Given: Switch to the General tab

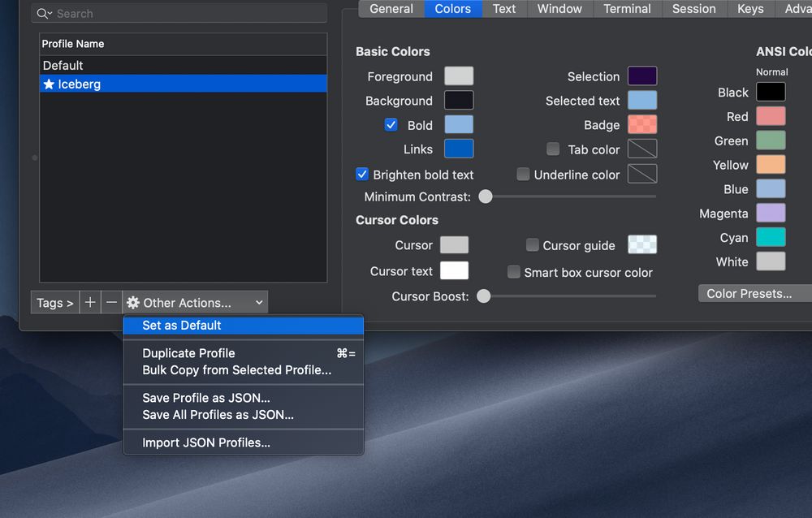Looking at the screenshot, I should (x=391, y=9).
